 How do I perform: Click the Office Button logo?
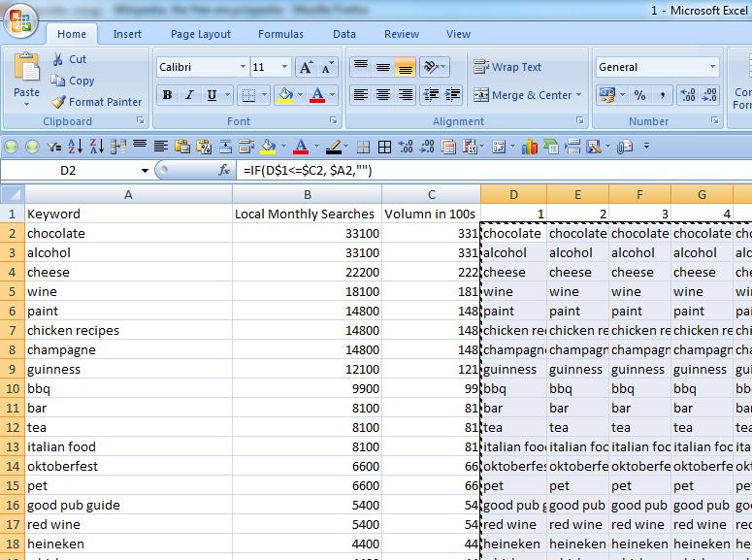point(20,21)
